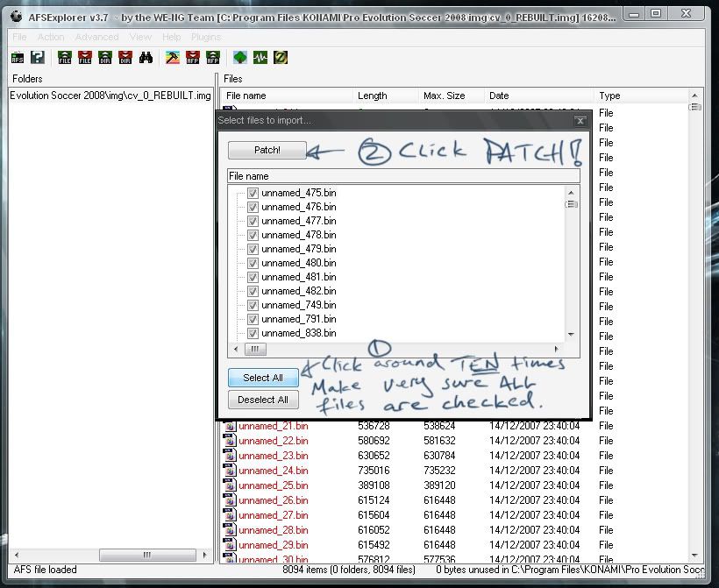
Task: Click the import dialog list's vertical scrollbar thumb
Action: 572,204
